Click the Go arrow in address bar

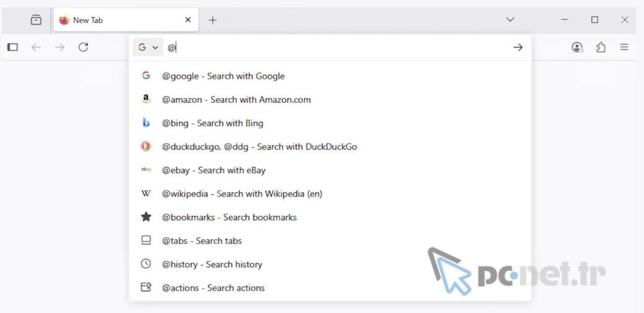coord(518,48)
